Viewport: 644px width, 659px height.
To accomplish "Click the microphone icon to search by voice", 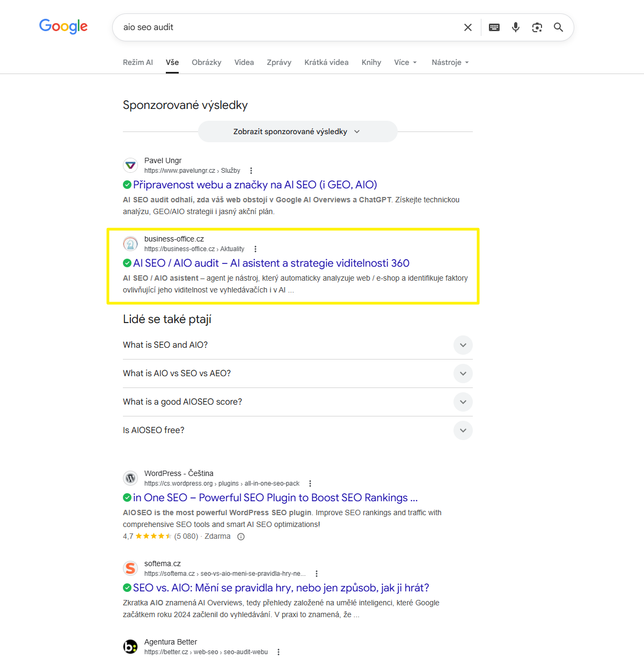I will 515,27.
